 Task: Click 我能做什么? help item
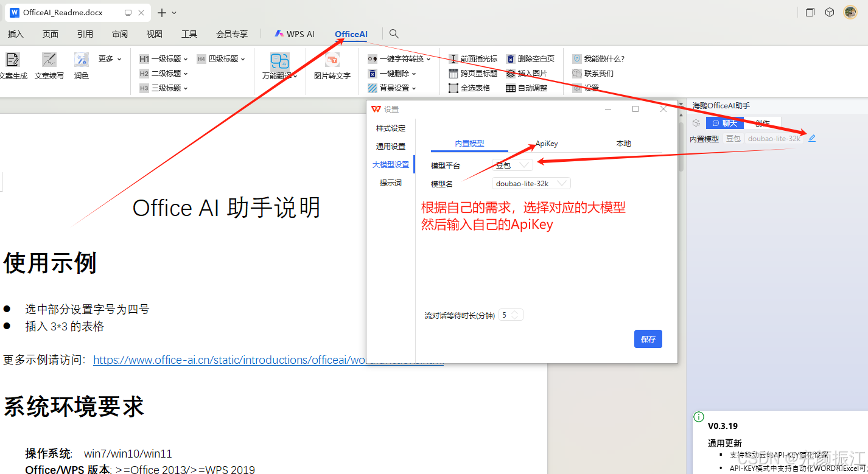[598, 59]
